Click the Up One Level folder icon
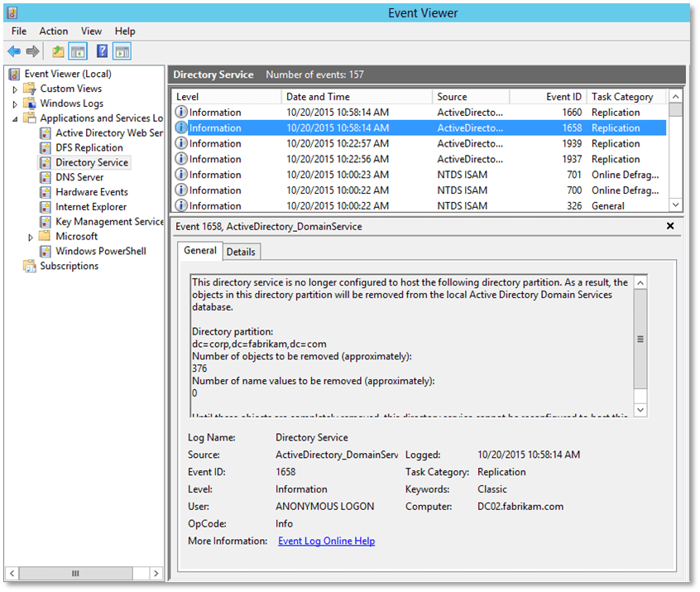 (58, 51)
